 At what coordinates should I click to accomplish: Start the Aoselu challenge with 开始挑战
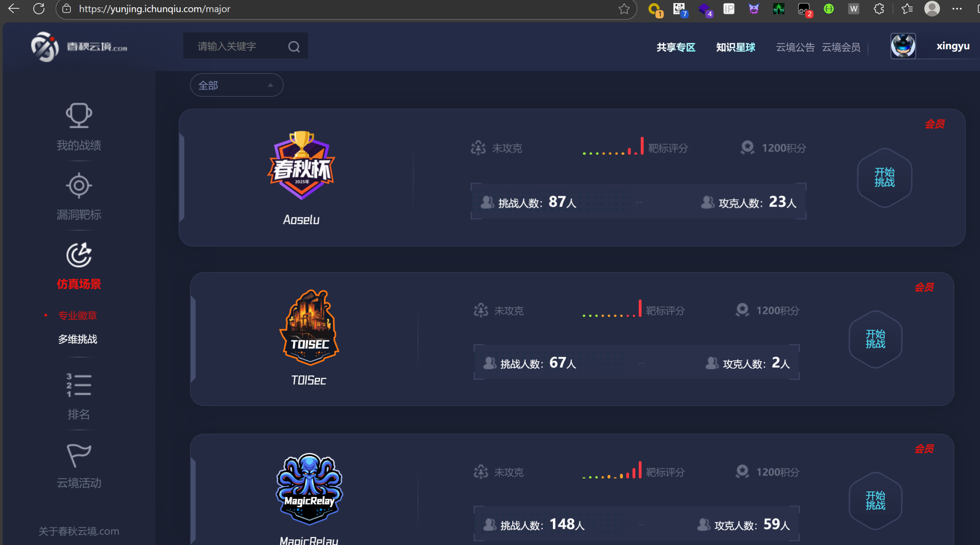pos(885,177)
